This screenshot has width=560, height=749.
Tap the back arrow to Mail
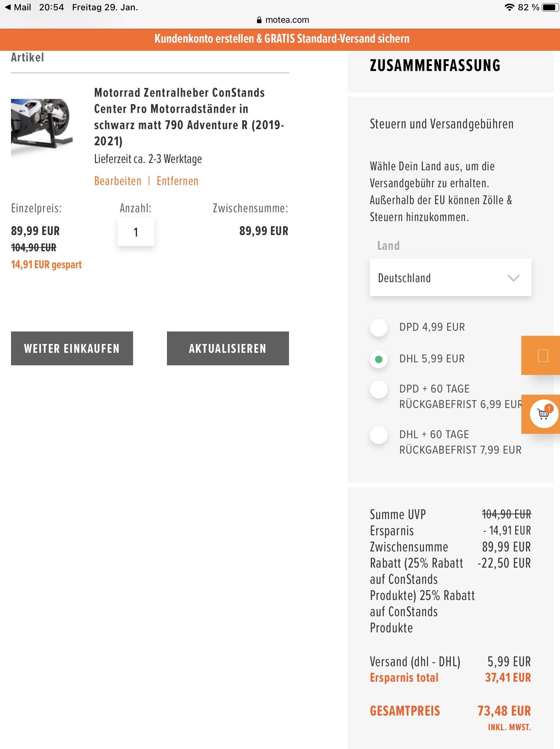pos(8,7)
